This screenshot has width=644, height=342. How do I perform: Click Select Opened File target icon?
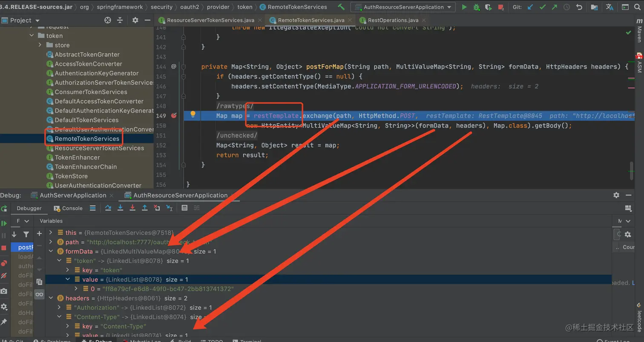(108, 20)
